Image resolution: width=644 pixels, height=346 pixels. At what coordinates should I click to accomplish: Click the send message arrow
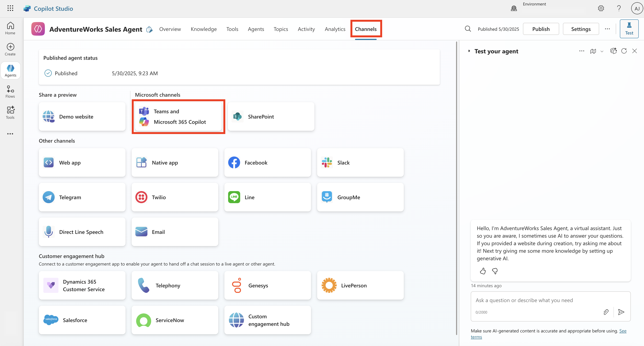pyautogui.click(x=621, y=312)
